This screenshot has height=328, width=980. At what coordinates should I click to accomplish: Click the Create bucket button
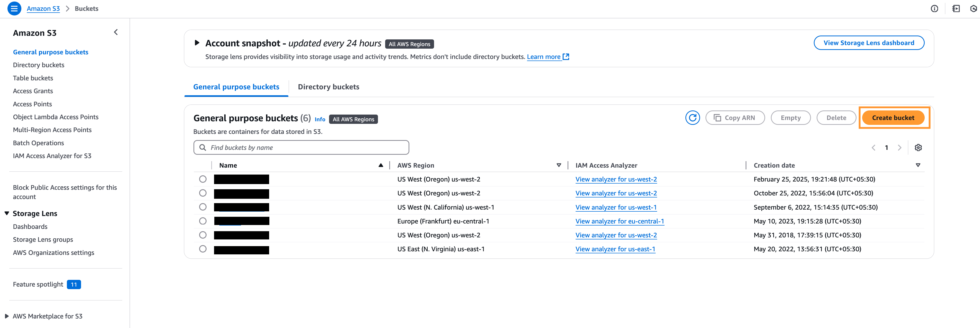893,118
